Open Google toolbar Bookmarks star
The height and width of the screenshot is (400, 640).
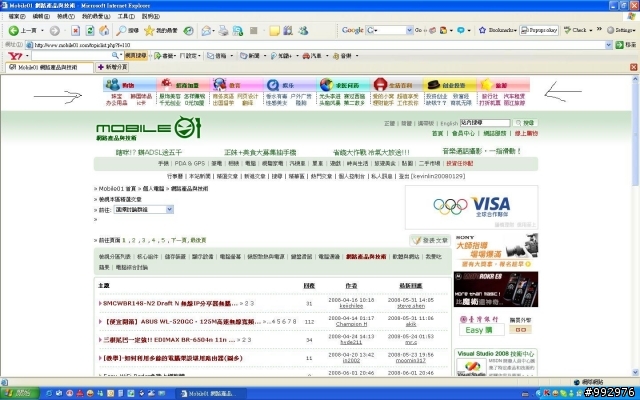click(482, 30)
